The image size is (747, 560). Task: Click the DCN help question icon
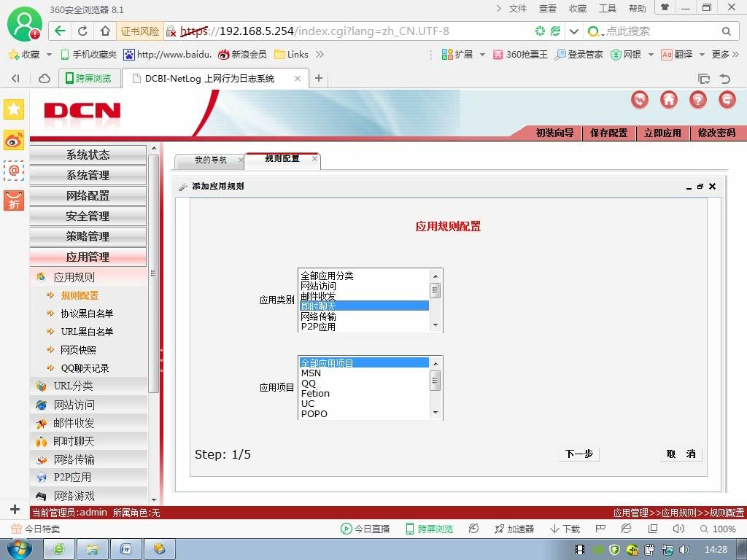[698, 99]
